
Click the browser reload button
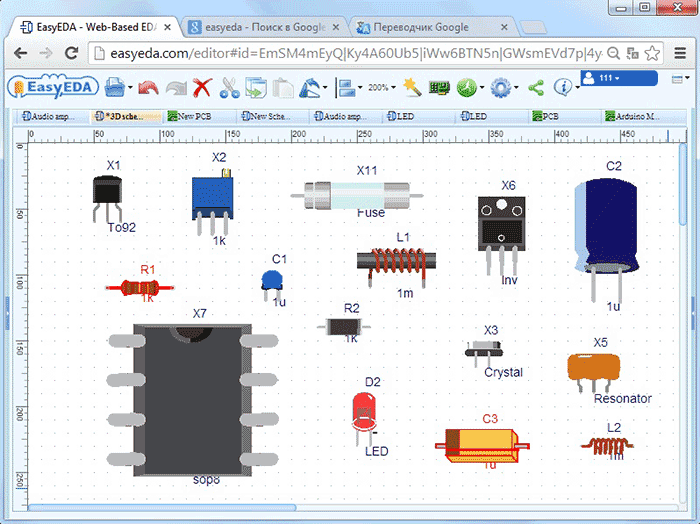point(70,51)
